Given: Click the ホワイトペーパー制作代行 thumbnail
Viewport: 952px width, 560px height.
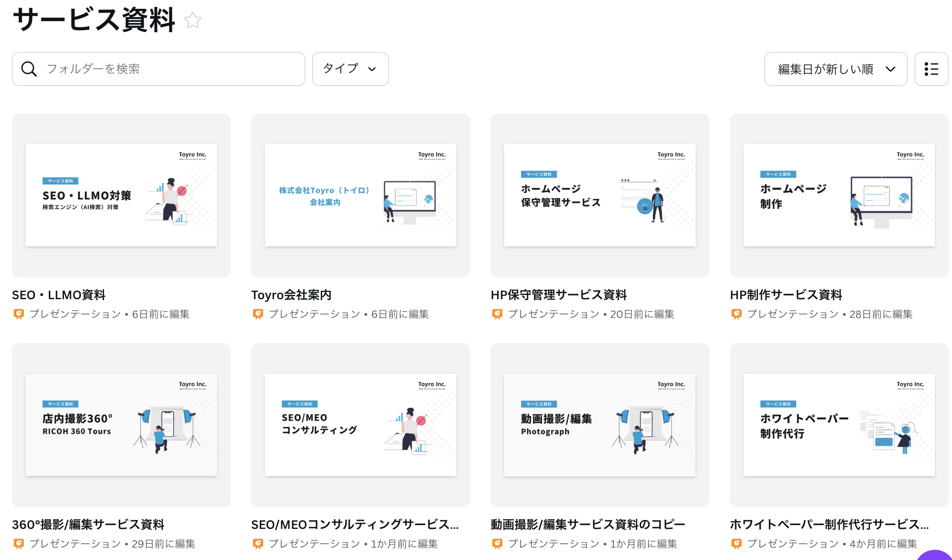Looking at the screenshot, I should 838,425.
